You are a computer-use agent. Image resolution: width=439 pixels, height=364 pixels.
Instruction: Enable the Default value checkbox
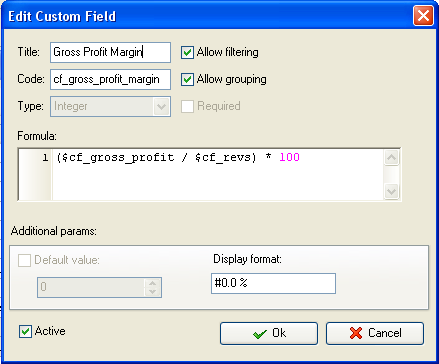[24, 260]
